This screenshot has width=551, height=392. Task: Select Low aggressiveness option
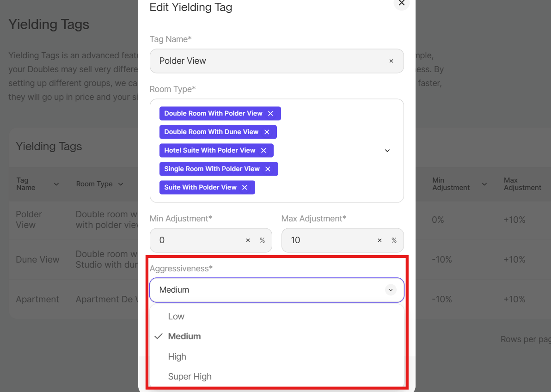pos(176,317)
